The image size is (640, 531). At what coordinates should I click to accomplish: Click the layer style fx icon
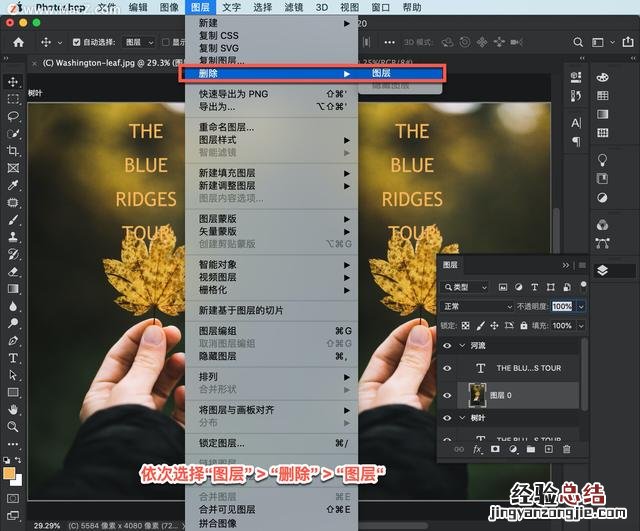coord(477,450)
